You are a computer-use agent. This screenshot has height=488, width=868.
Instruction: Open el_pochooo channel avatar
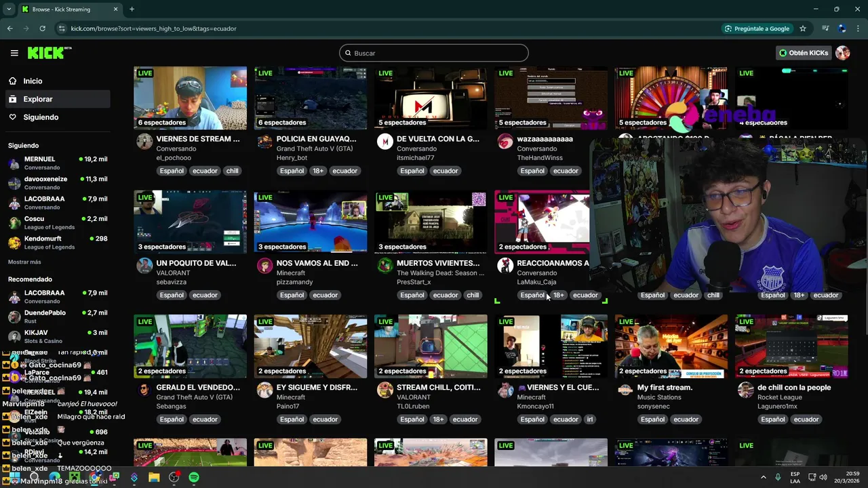coord(144,142)
